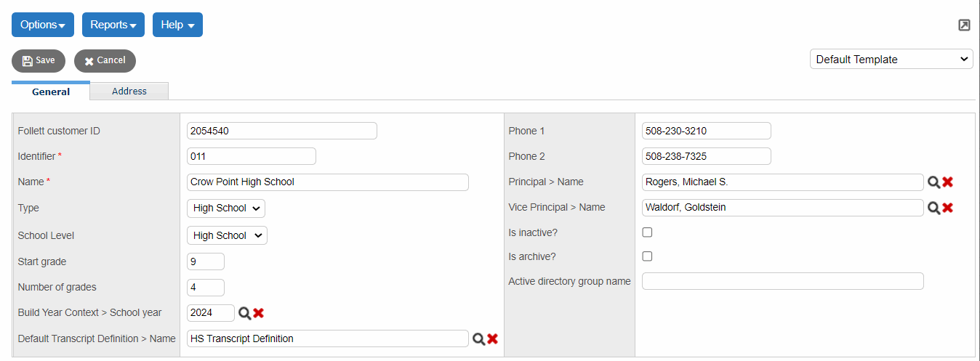Image resolution: width=980 pixels, height=361 pixels.
Task: Switch to the Address tab
Action: tap(129, 92)
